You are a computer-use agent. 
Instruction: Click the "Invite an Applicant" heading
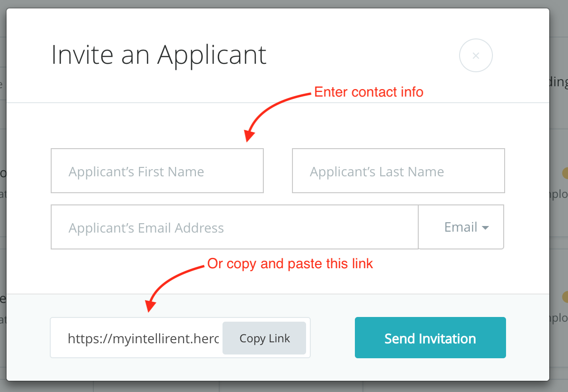point(159,55)
